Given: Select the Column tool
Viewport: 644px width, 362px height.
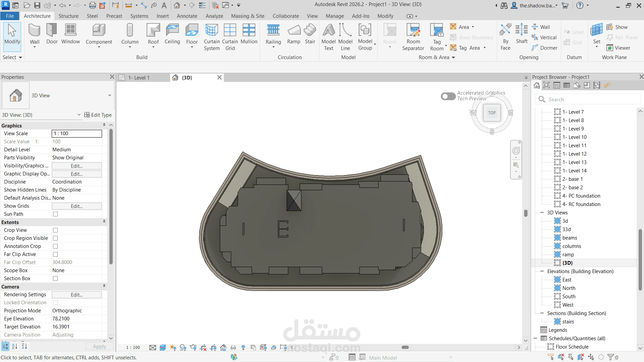Looking at the screenshot, I should point(130,35).
